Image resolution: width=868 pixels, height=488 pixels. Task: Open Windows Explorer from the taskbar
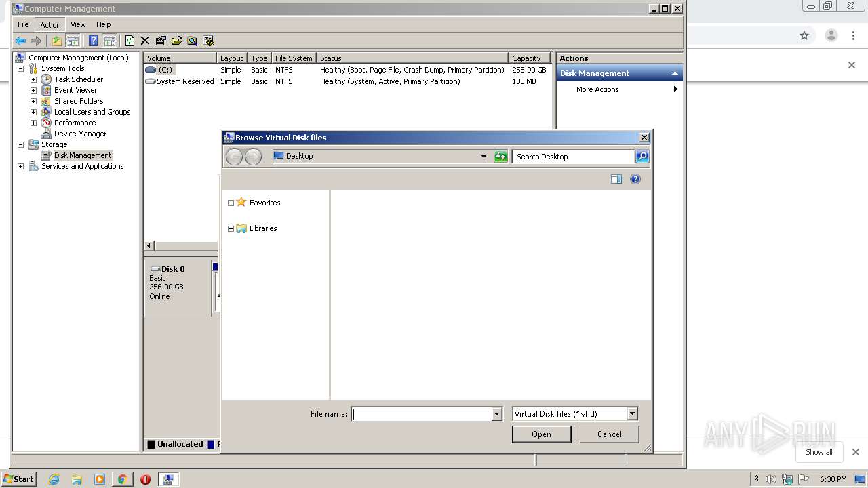pyautogui.click(x=77, y=479)
